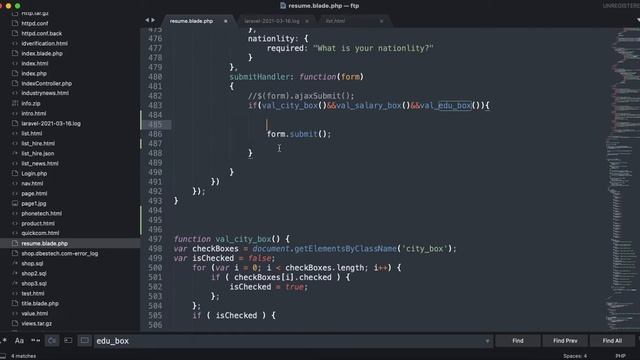Click the page1.jpg image file icon

15,203
